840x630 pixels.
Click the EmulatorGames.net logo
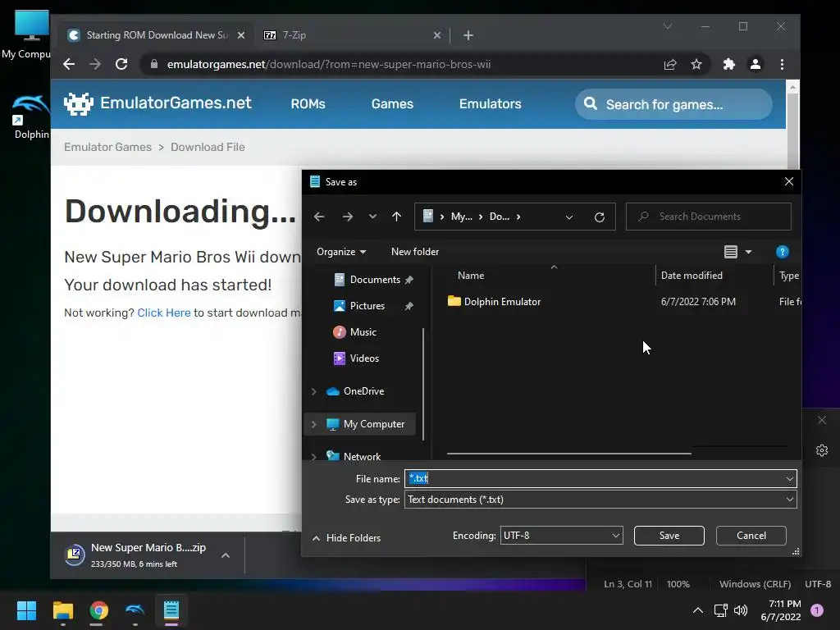157,103
